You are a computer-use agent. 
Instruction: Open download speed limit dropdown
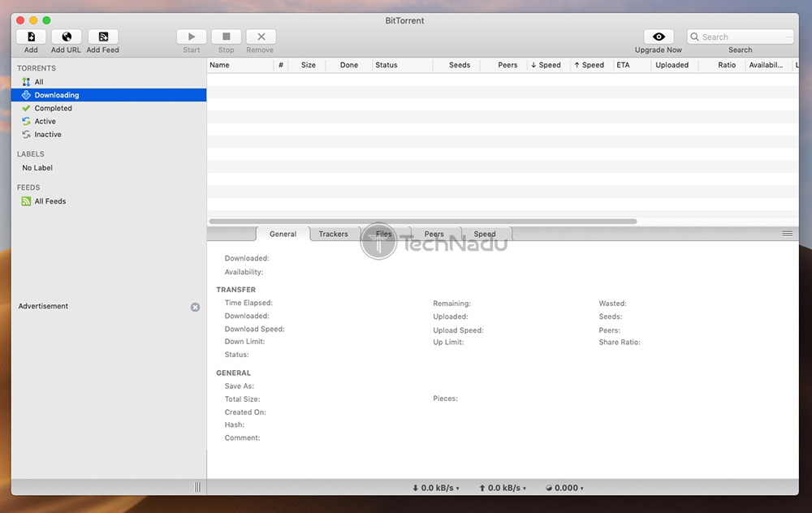pyautogui.click(x=436, y=488)
